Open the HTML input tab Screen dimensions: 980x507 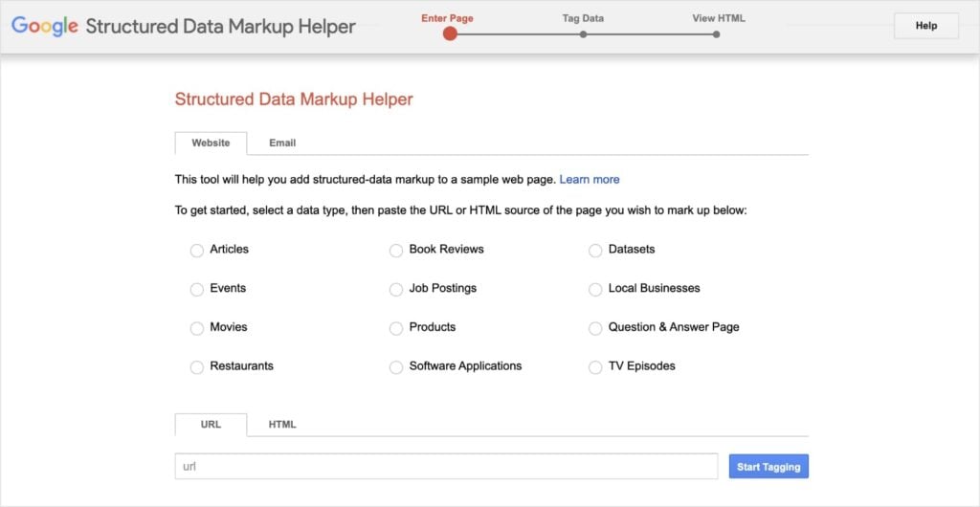point(282,425)
